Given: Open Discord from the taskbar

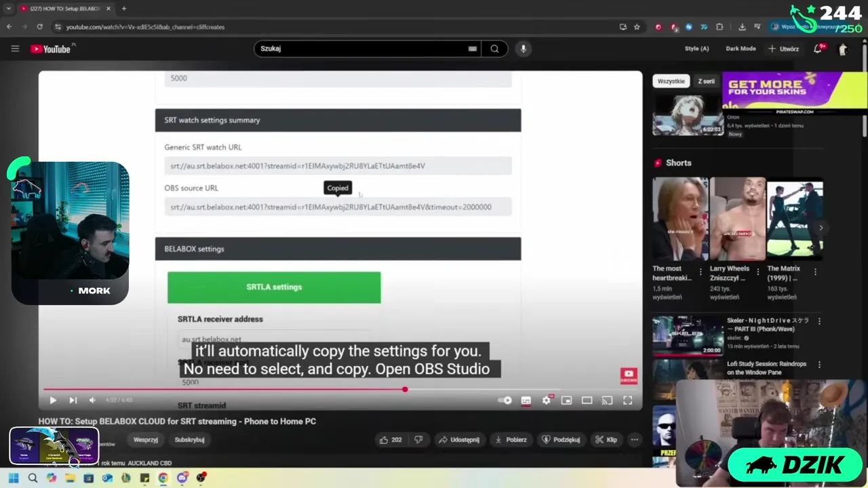Looking at the screenshot, I should tap(182, 478).
